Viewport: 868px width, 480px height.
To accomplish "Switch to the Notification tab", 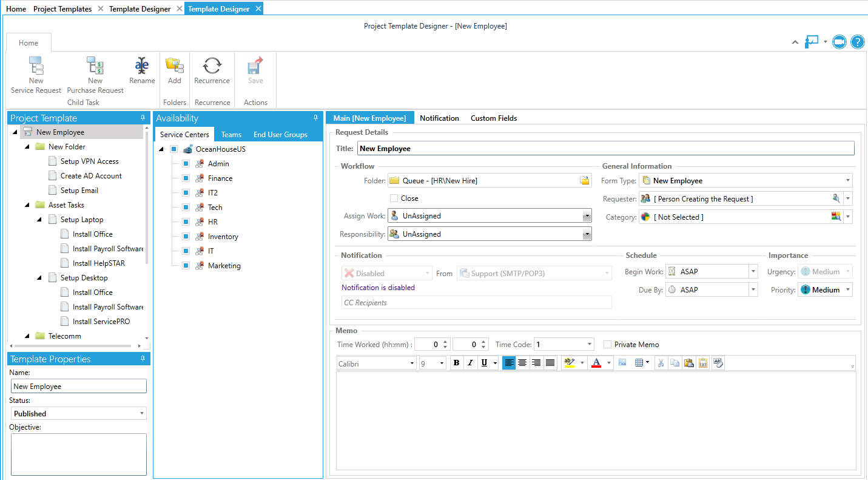I will 439,118.
